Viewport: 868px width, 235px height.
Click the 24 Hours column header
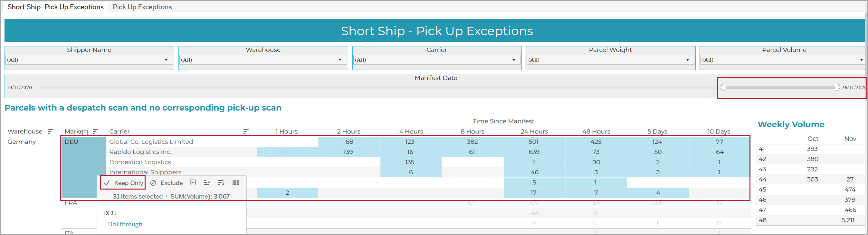(534, 132)
